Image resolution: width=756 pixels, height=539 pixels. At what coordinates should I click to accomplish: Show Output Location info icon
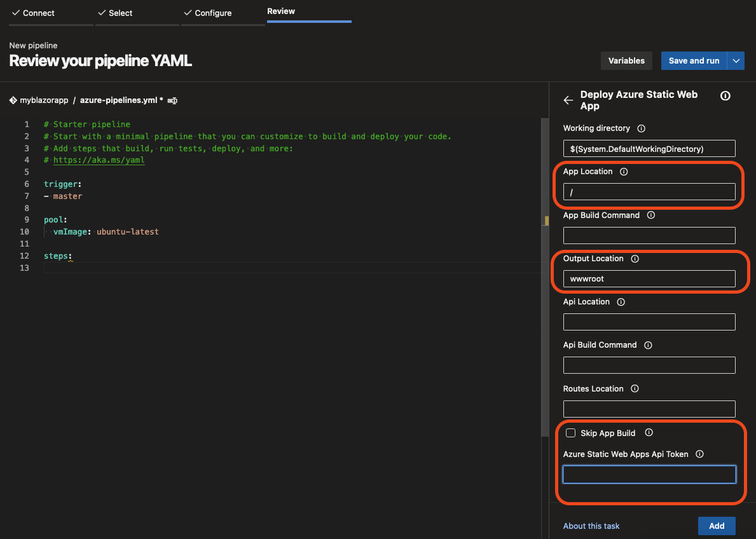click(x=635, y=259)
